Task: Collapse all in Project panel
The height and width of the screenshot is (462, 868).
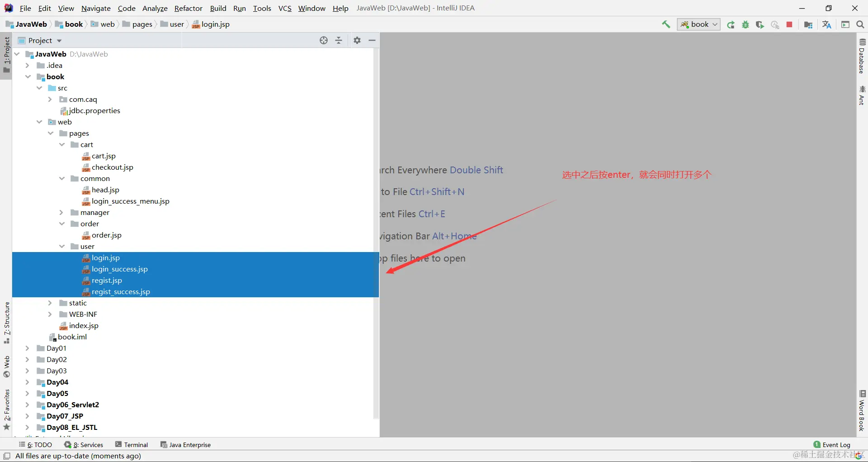Action: tap(339, 40)
